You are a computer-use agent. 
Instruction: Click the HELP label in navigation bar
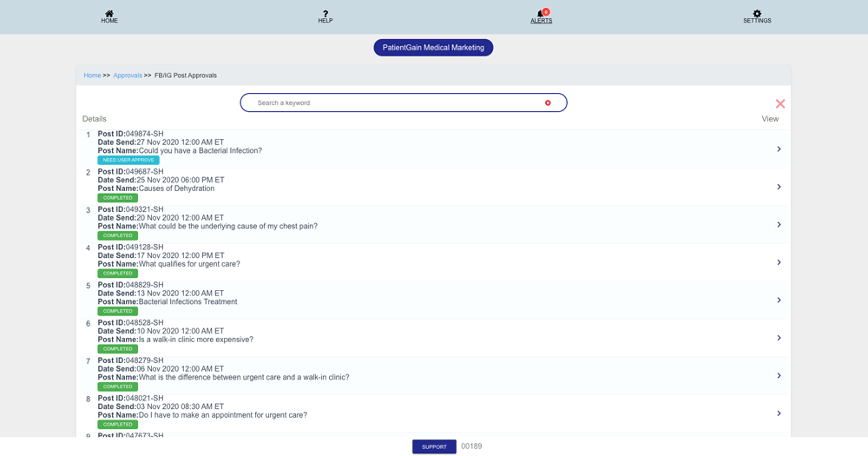(x=325, y=21)
